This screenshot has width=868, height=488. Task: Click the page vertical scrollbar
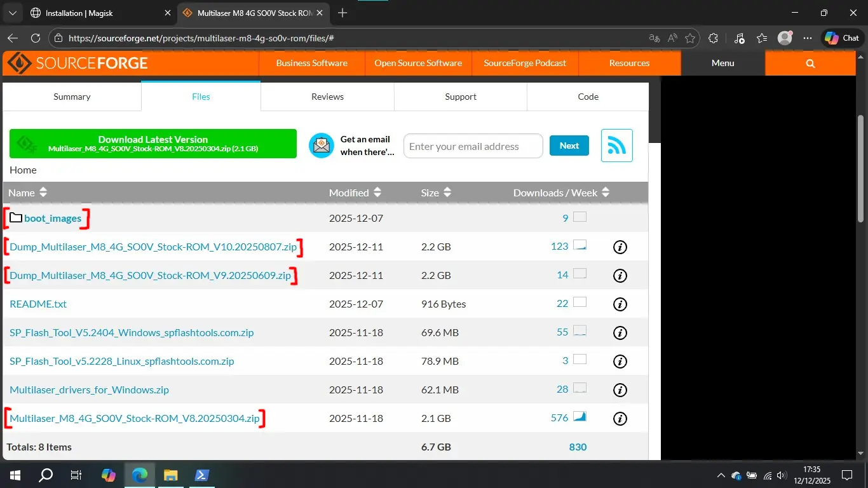pos(860,168)
